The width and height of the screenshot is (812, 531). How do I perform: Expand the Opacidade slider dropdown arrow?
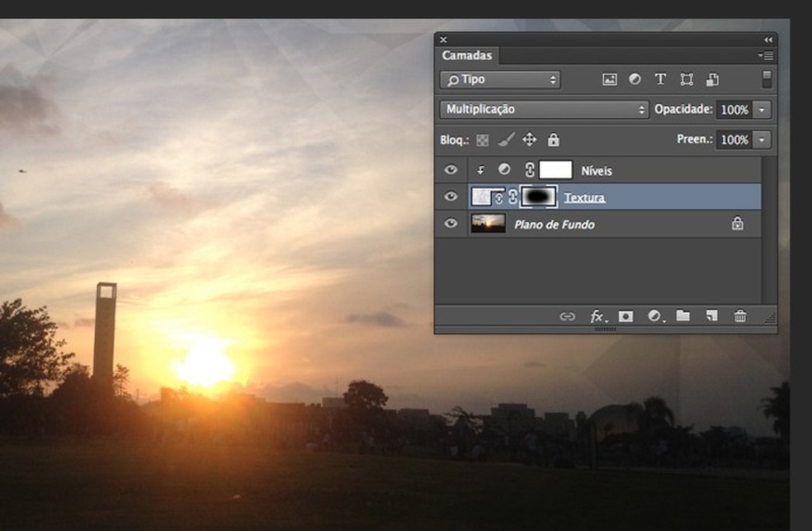tap(762, 109)
